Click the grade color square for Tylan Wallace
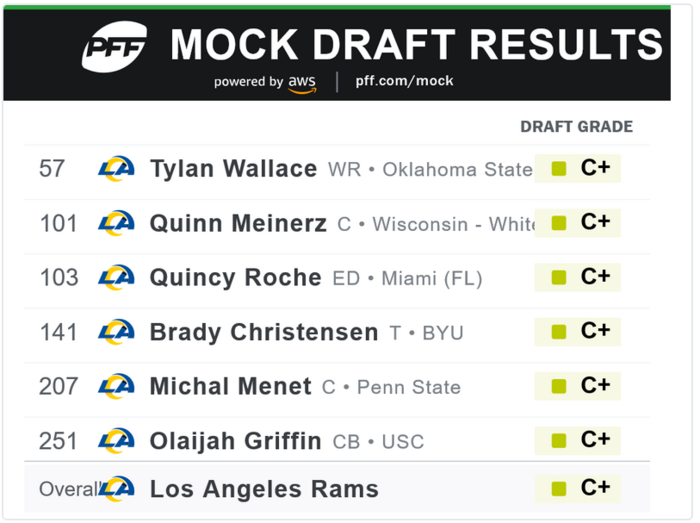The image size is (700, 523). click(559, 169)
